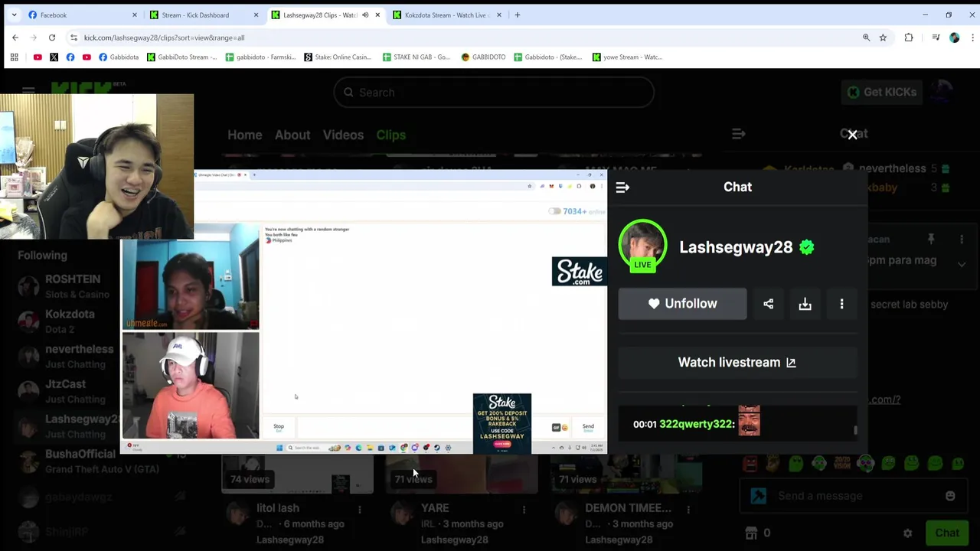Mute the Lashsegway28 Clips tab audio
Viewport: 980px width, 551px height.
(x=365, y=15)
